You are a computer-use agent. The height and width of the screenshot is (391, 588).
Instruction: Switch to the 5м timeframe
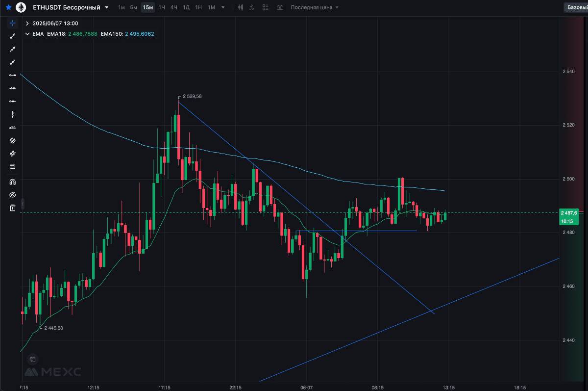(x=133, y=7)
